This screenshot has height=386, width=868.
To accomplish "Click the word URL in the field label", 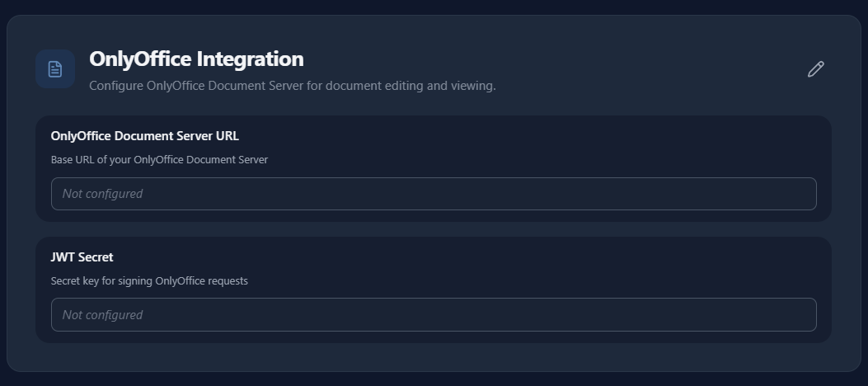I will point(228,136).
